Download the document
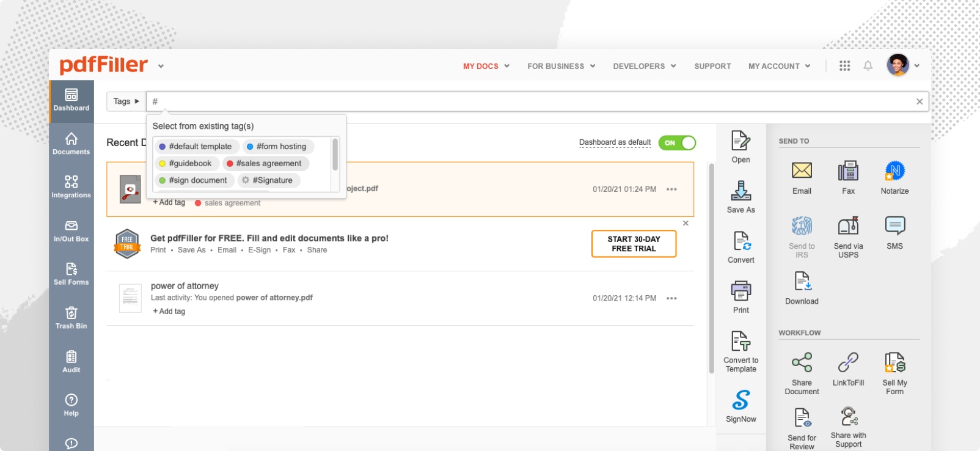The image size is (980, 451). point(802,288)
